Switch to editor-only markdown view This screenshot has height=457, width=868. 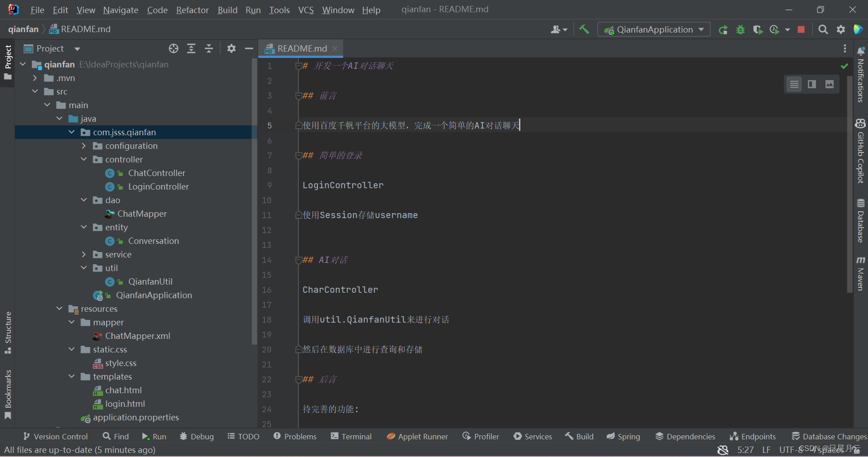[x=794, y=84]
